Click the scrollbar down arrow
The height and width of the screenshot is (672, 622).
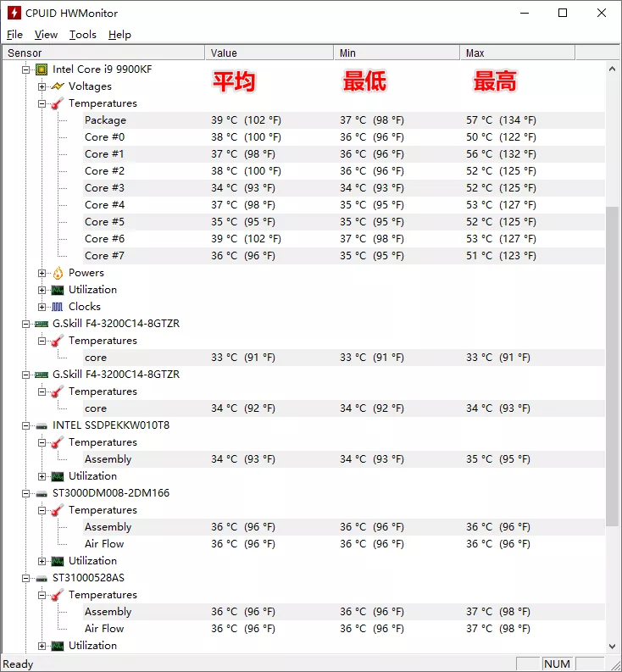point(612,646)
